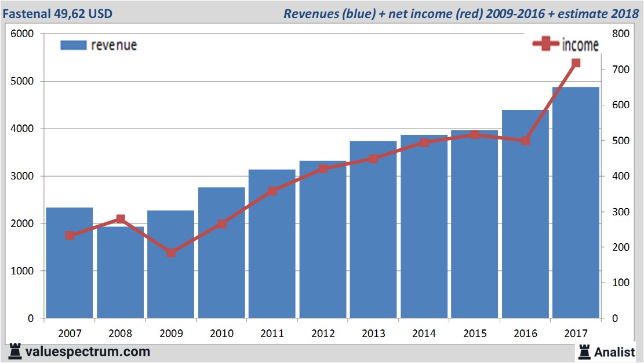Click the 2012 income data point
644x363 pixels.
pyautogui.click(x=323, y=168)
